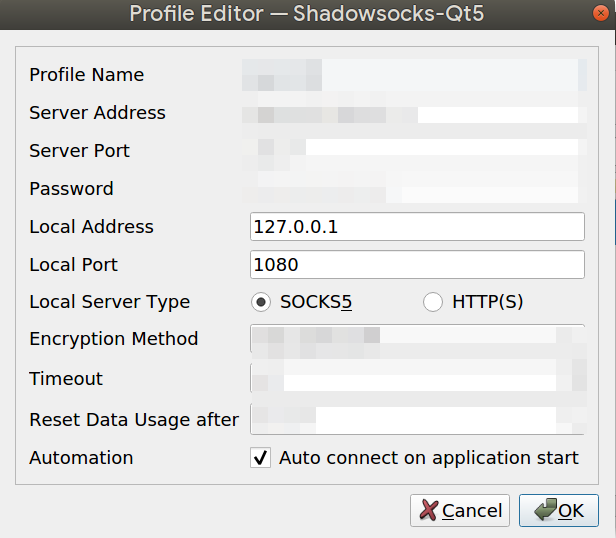
Task: Click the Timeout field
Action: coord(417,378)
